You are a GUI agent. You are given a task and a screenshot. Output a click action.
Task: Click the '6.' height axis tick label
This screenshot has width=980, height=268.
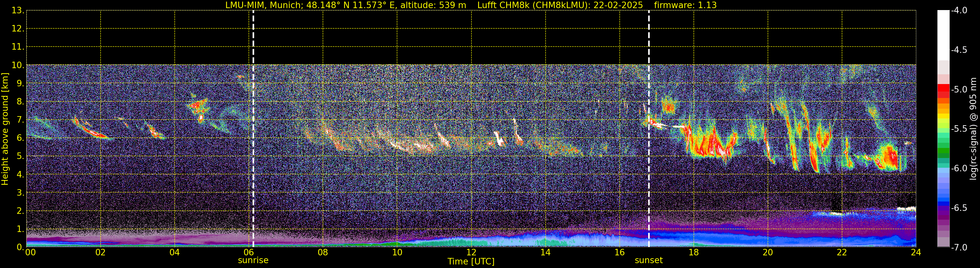(x=20, y=138)
